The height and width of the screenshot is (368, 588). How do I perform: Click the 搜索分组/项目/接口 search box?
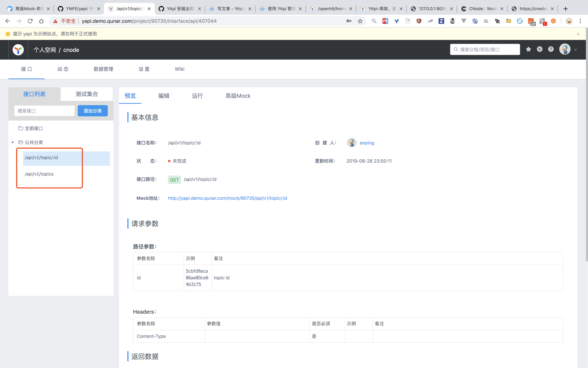click(x=485, y=49)
